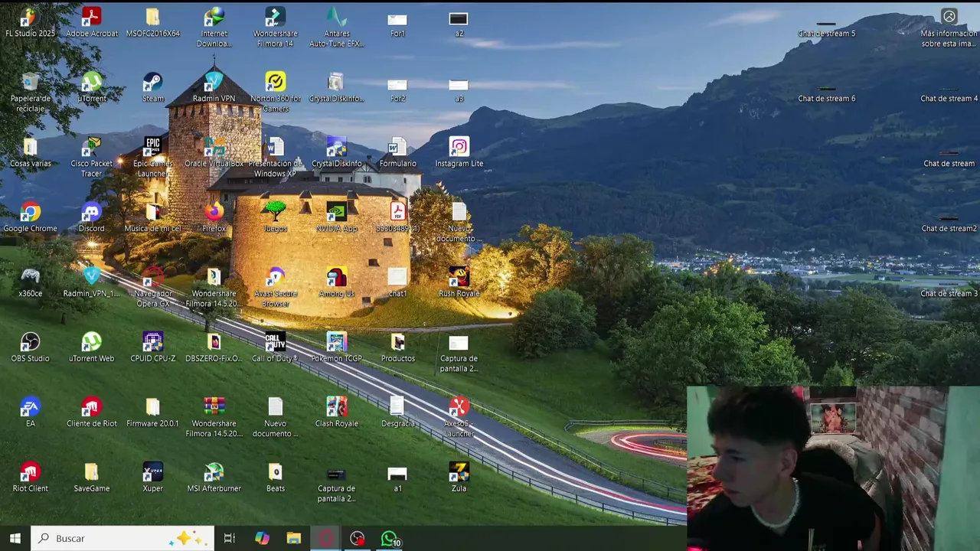Image resolution: width=980 pixels, height=551 pixels.
Task: Open the Productos folder
Action: (397, 342)
